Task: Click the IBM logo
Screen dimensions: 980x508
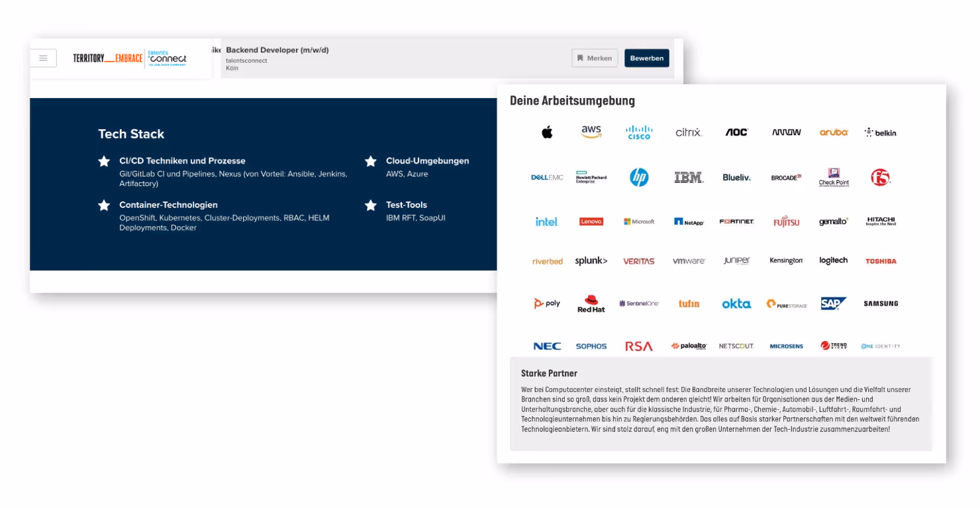Action: pyautogui.click(x=689, y=178)
